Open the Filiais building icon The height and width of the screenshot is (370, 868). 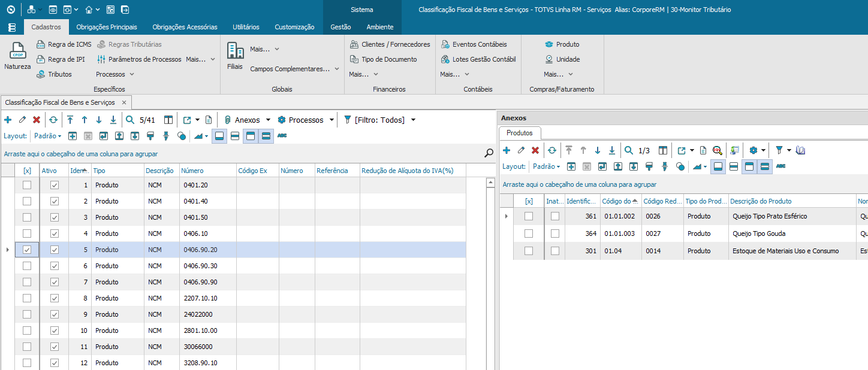pyautogui.click(x=235, y=51)
